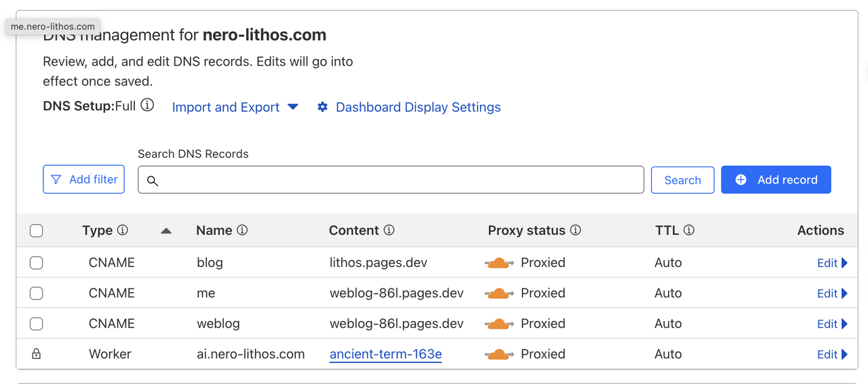Click info icon next to Content header

point(389,230)
